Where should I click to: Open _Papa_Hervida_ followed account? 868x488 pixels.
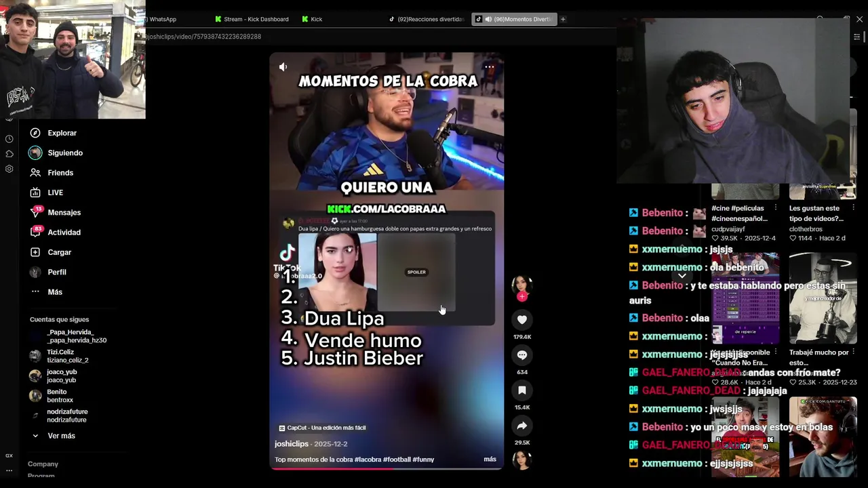(x=68, y=336)
